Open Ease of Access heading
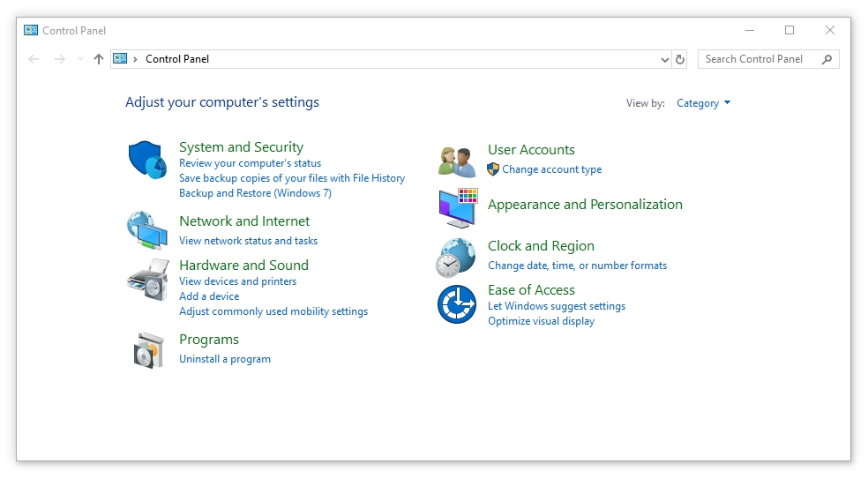This screenshot has height=479, width=868. tap(531, 290)
